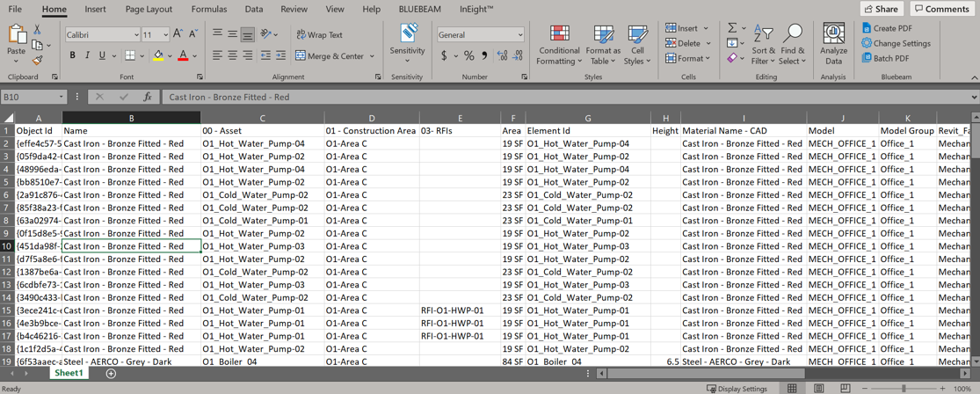Launch the Analyze Data tool
Screen dimensions: 980x394
(x=833, y=35)
